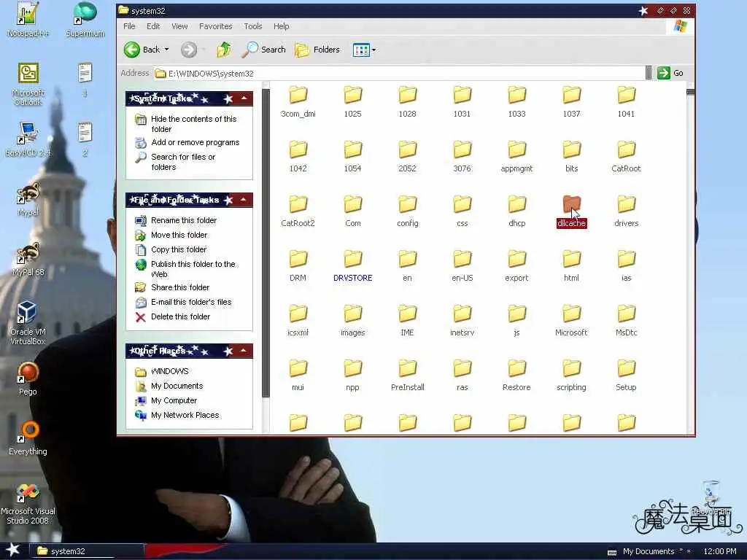The width and height of the screenshot is (747, 560).
Task: Open the Favorites menu
Action: pos(216,26)
